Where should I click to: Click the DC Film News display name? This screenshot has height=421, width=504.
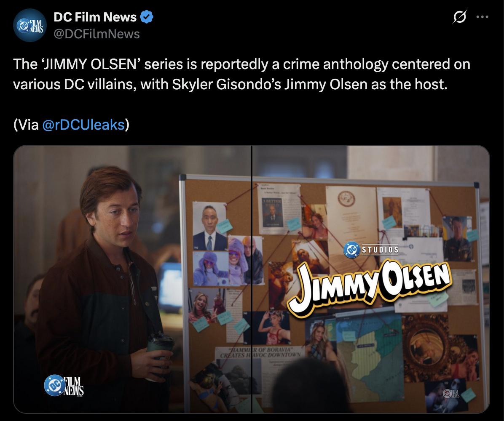pyautogui.click(x=95, y=17)
